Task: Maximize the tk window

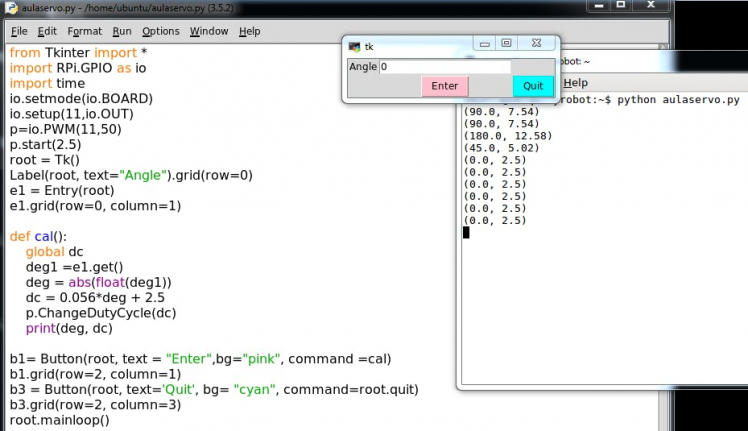Action: coord(507,44)
